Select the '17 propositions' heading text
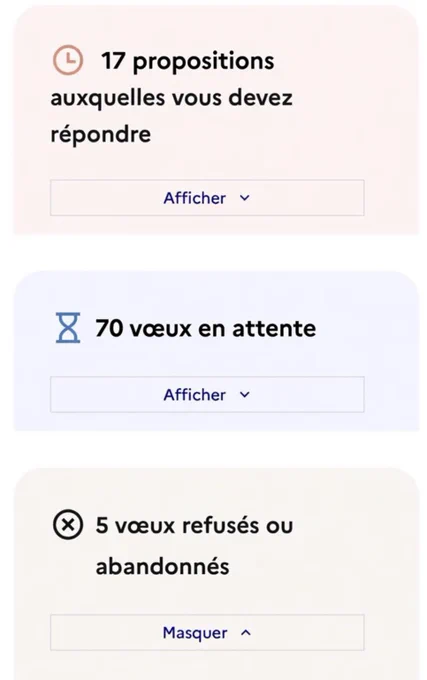The image size is (427, 680). (188, 61)
